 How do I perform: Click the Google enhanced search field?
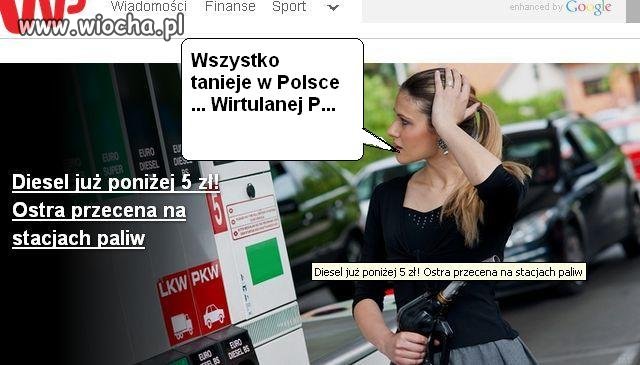(494, 10)
